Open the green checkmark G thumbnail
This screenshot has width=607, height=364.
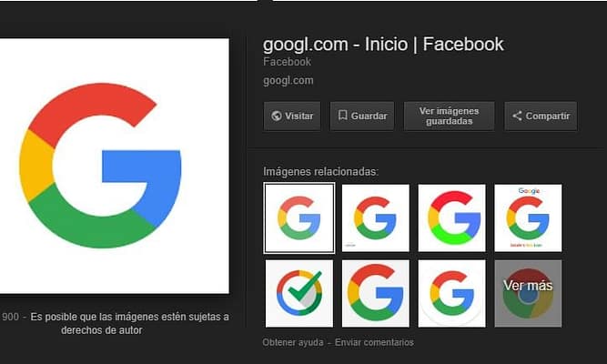[x=298, y=293]
